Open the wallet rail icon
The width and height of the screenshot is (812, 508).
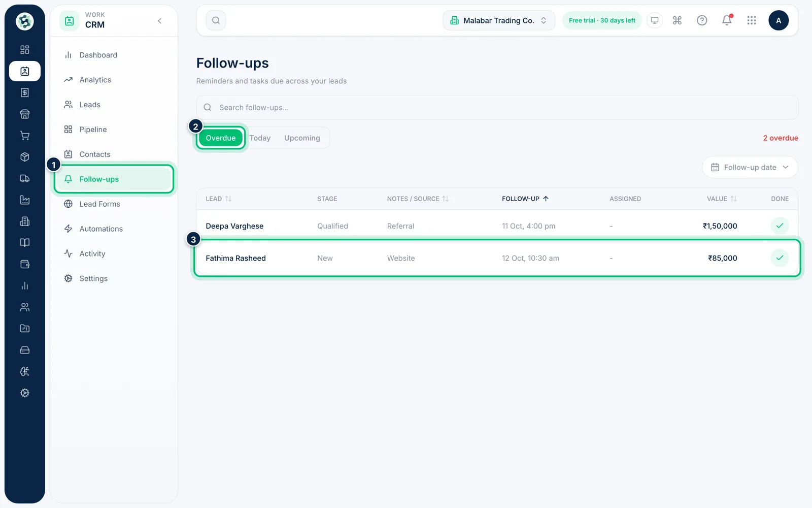tap(24, 264)
